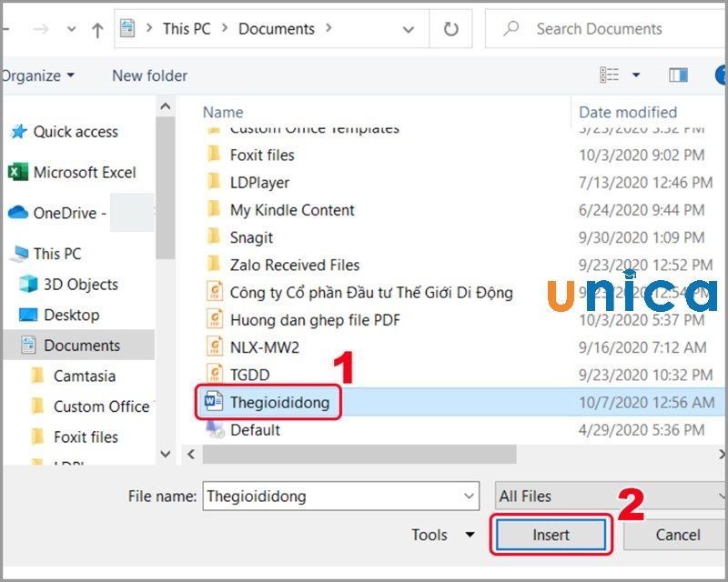Open Custom Office folder in navigation pane
This screenshot has height=582, width=728.
click(102, 406)
